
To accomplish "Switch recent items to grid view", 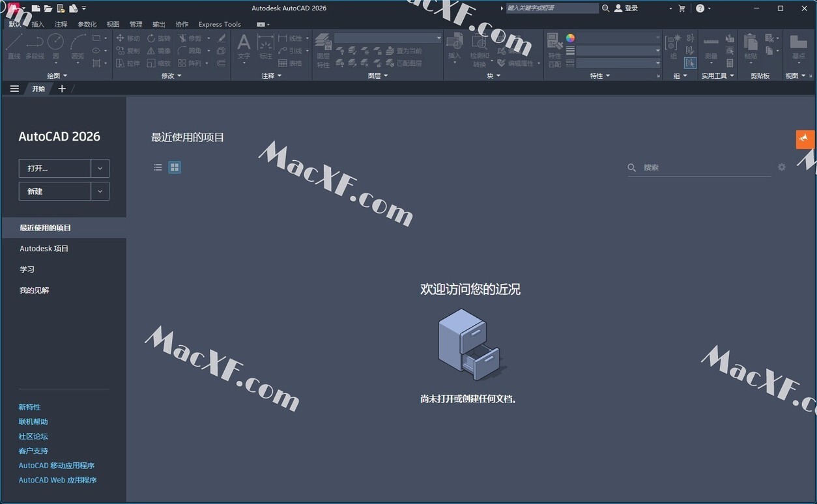I will click(x=175, y=167).
